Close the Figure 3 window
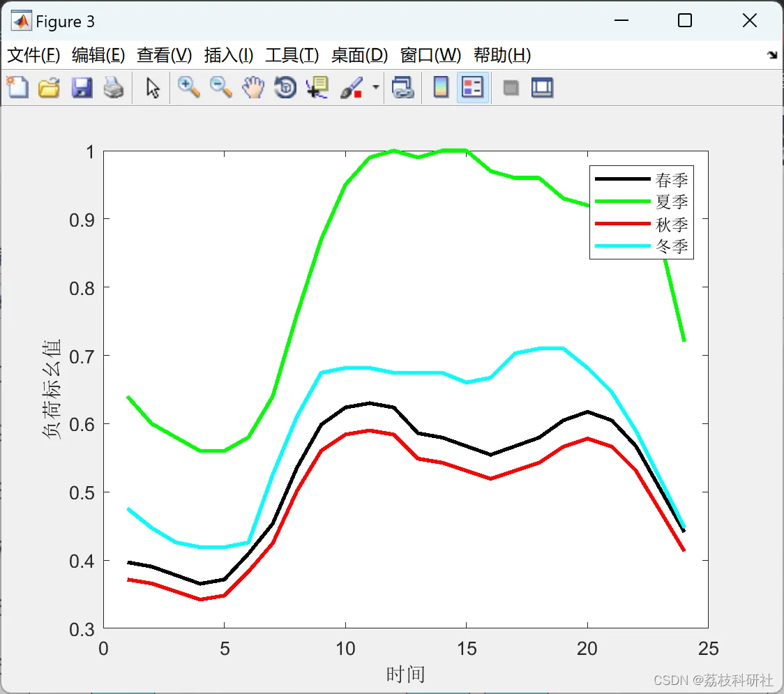The height and width of the screenshot is (694, 784). click(750, 20)
